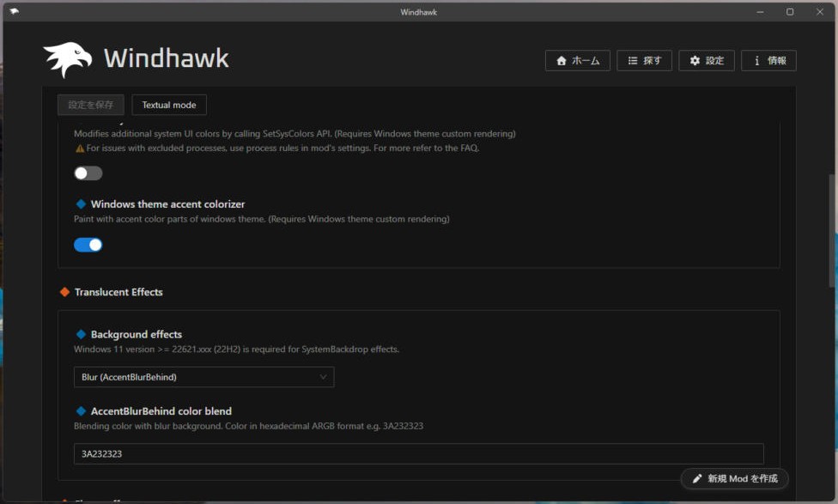Click the pencil icon in 新規 Mod button

(697, 479)
